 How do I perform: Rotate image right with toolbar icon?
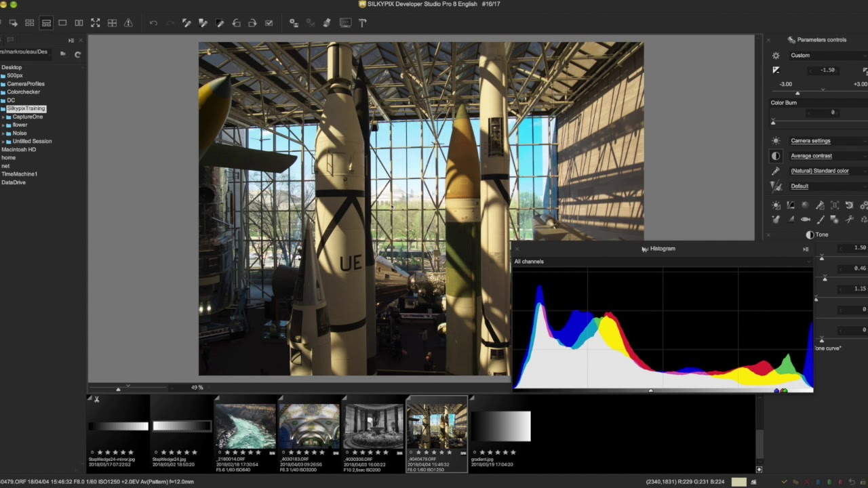pyautogui.click(x=252, y=23)
